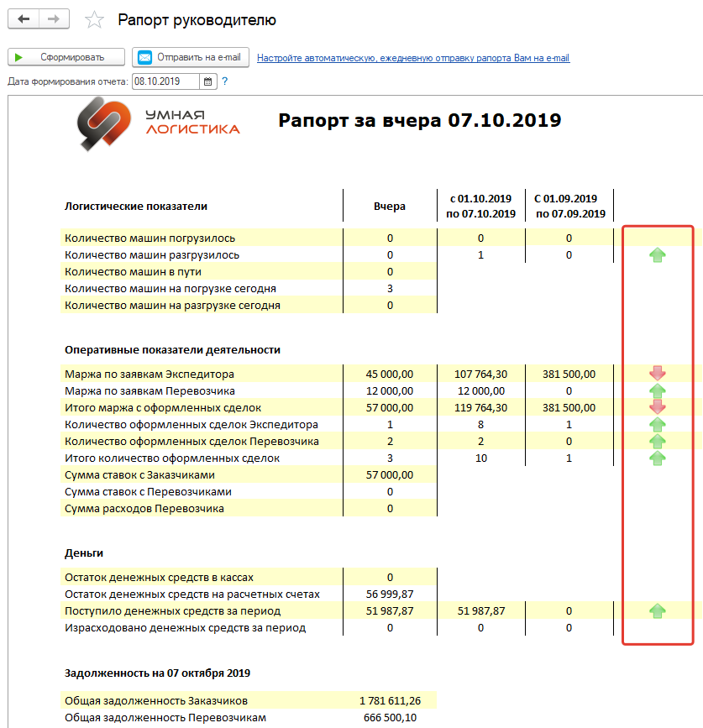This screenshot has height=728, width=703.
Task: Click the forward navigation arrow
Action: coord(54,19)
